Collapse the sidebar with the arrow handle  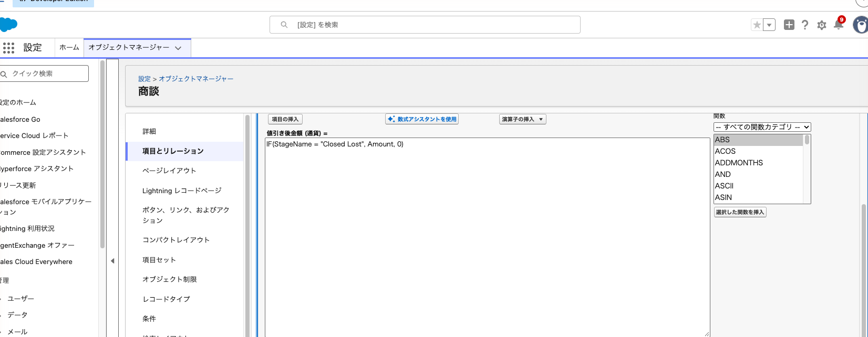[x=112, y=261]
